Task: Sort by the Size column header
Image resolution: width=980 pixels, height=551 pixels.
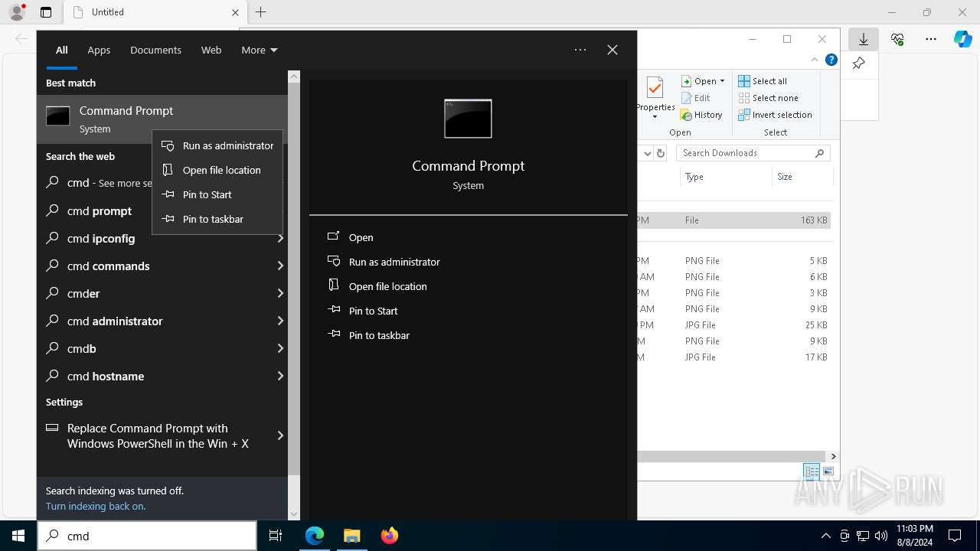Action: click(x=802, y=177)
